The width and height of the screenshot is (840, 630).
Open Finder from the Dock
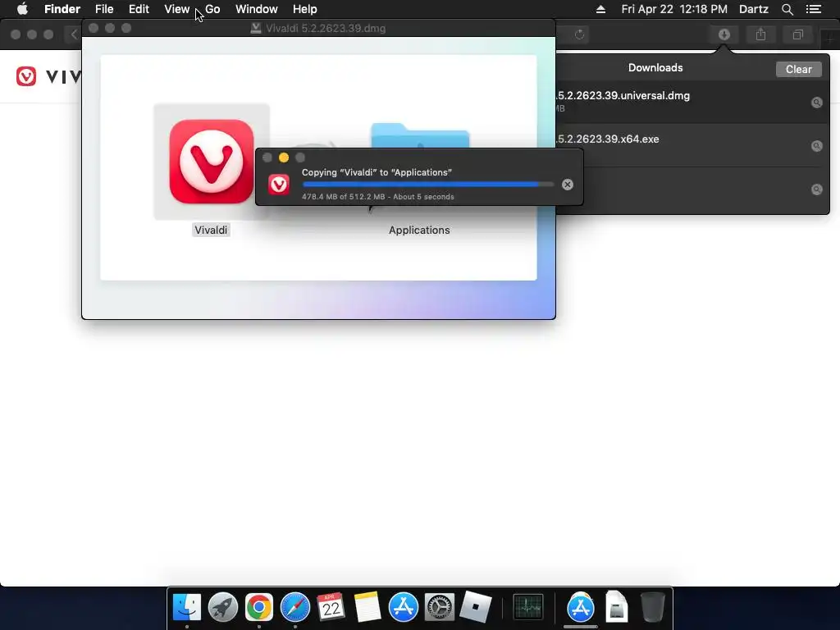click(186, 607)
